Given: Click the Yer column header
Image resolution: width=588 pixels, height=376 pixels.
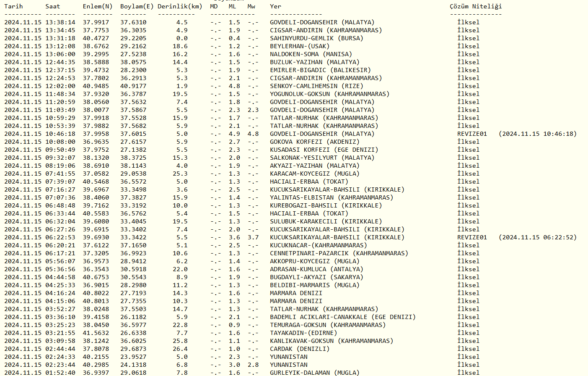Looking at the screenshot, I should click(x=275, y=6).
